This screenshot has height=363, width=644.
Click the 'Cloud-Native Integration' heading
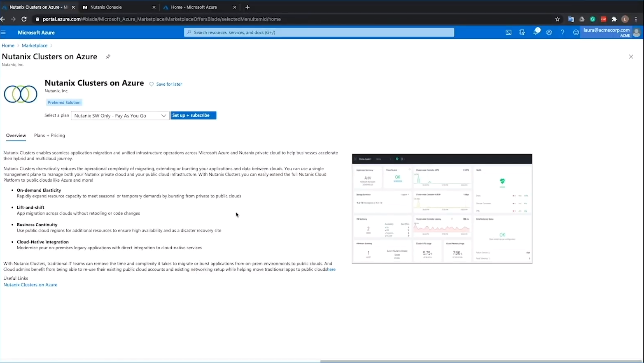(43, 242)
